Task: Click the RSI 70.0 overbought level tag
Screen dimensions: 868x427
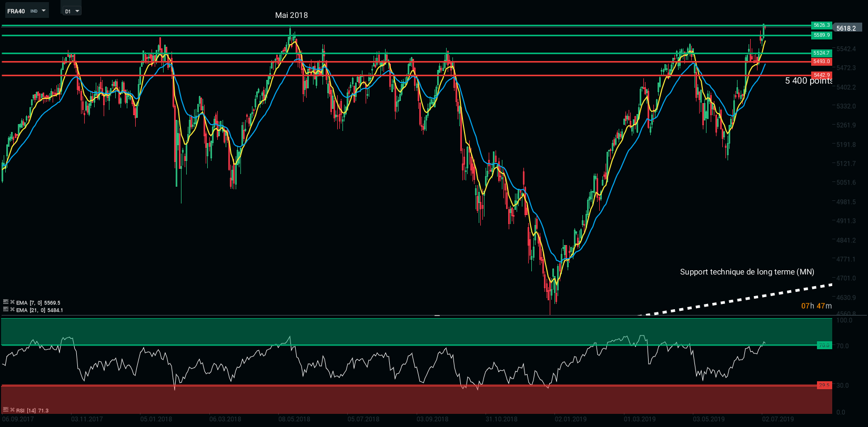Action: click(824, 345)
